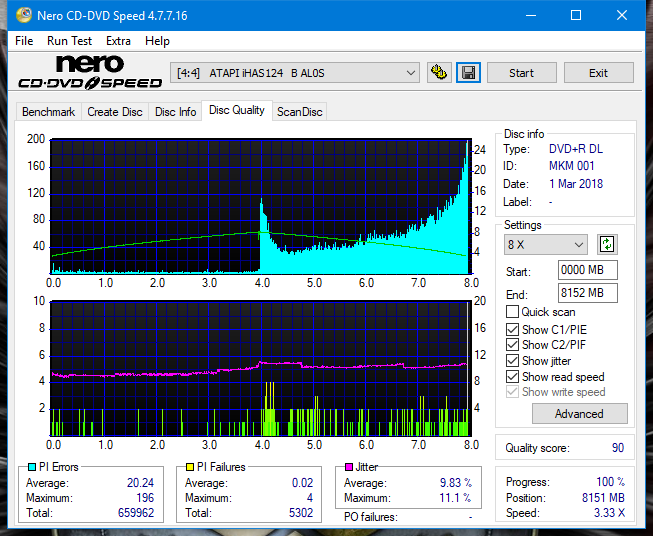Click the Speed value 3.33 X
Screen dimensions: 653x536
click(609, 512)
